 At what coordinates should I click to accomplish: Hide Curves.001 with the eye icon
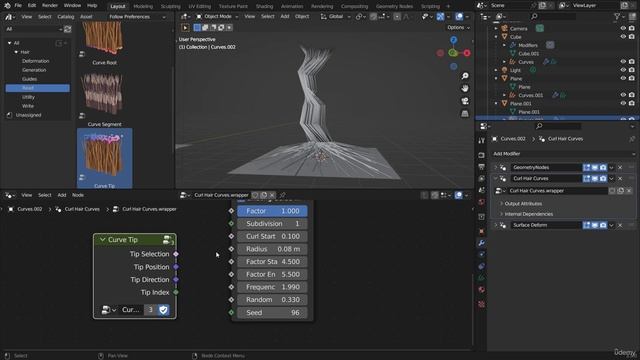coord(623,95)
